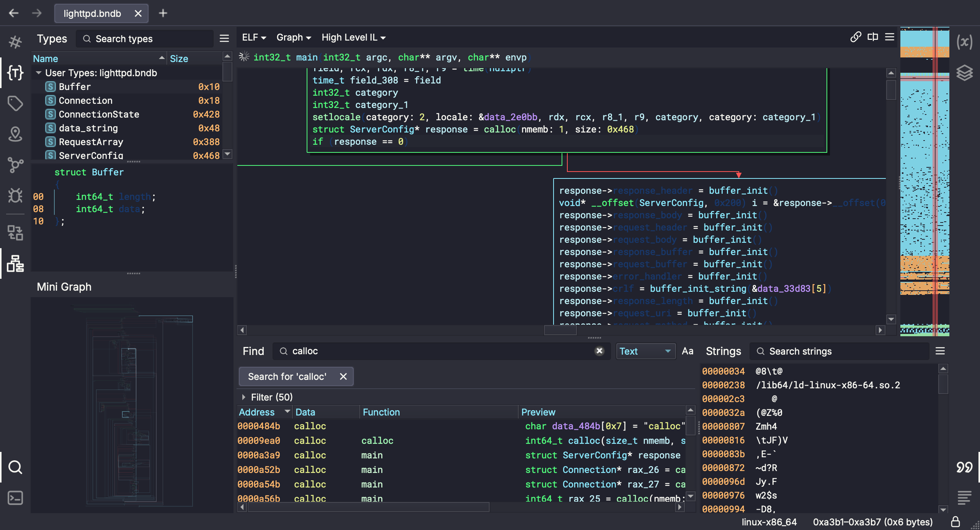Open the Tags sidebar panel
980x530 pixels.
15,103
